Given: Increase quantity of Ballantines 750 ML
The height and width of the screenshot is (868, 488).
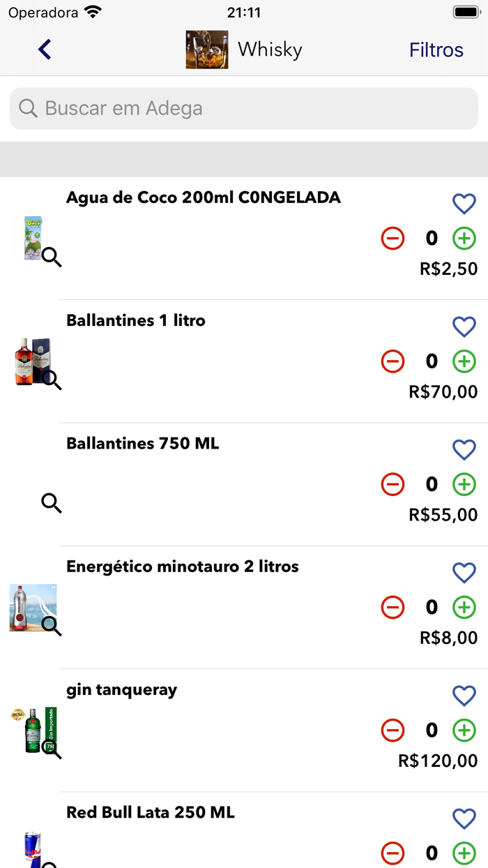Looking at the screenshot, I should tap(464, 484).
